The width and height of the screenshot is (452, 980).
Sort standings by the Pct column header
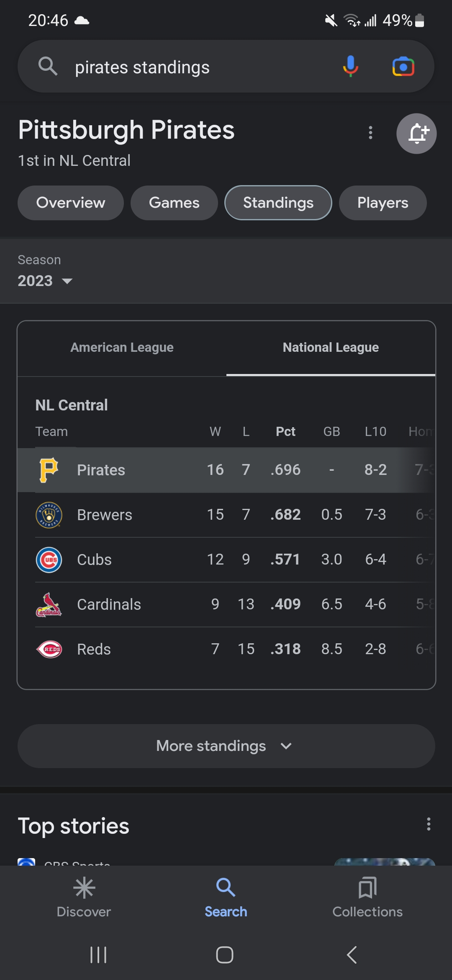click(285, 431)
